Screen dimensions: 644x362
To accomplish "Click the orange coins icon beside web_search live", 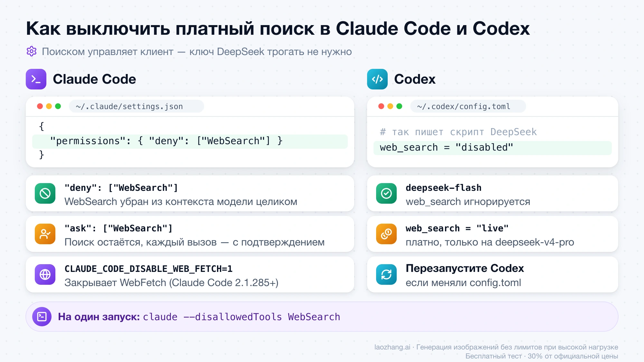I will click(386, 234).
